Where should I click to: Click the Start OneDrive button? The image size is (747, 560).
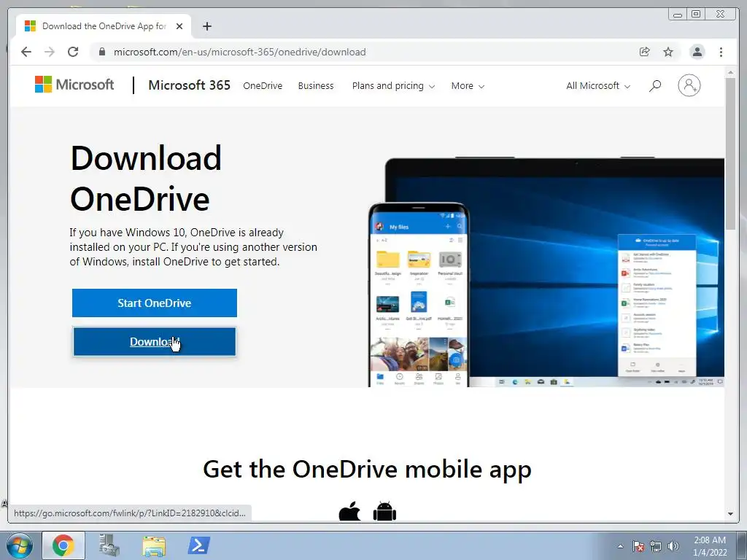click(155, 303)
